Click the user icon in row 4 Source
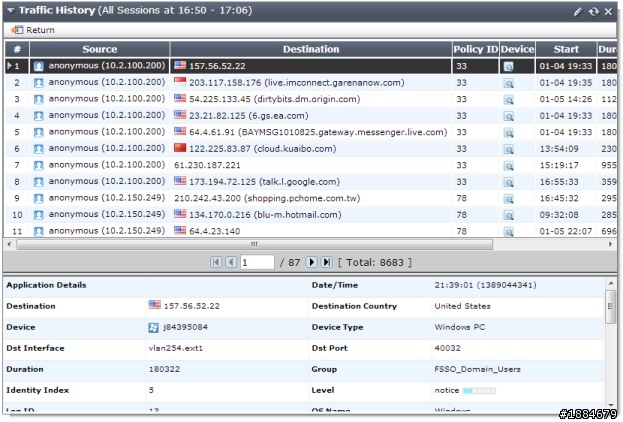The height and width of the screenshot is (422, 623). [x=39, y=116]
